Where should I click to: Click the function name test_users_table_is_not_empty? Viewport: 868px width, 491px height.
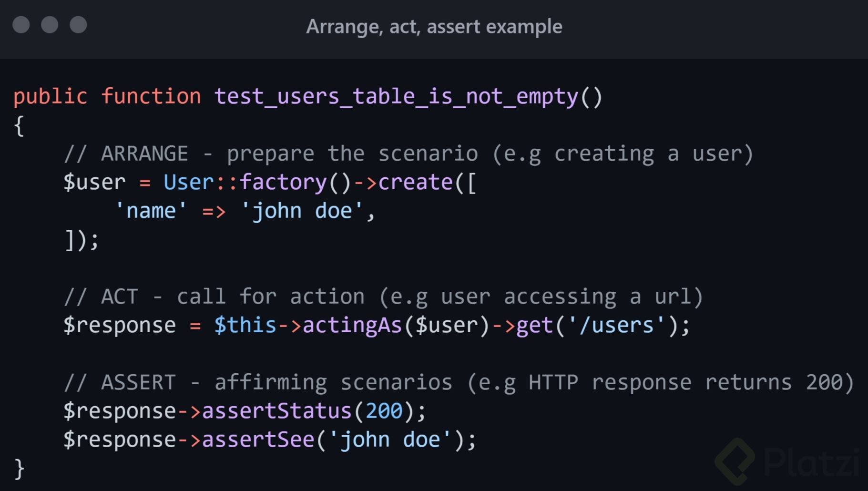pos(396,97)
